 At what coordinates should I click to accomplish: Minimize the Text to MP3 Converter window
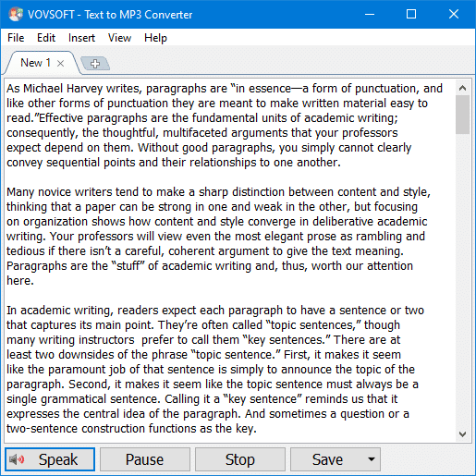pos(370,14)
